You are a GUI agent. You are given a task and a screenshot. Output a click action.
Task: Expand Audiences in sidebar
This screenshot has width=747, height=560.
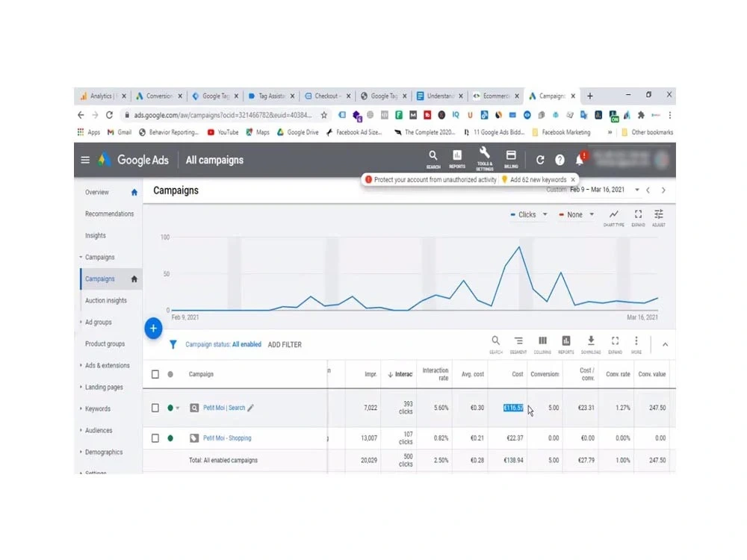(x=81, y=431)
